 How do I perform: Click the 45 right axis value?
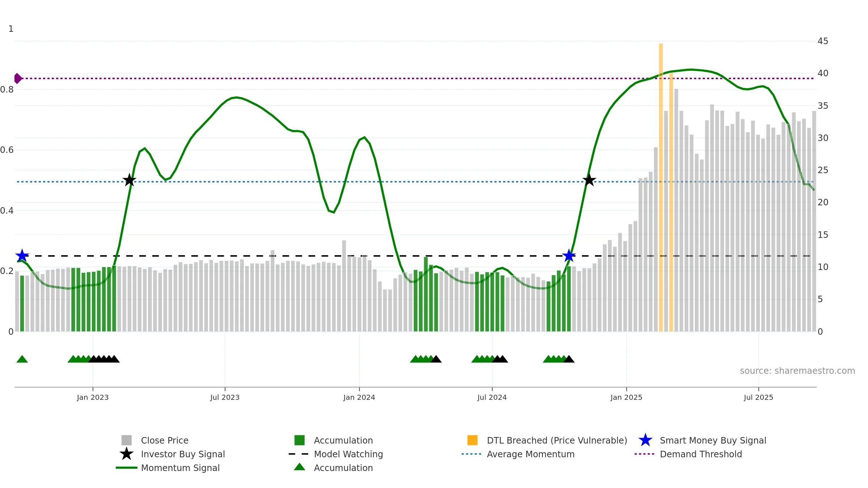coord(823,41)
